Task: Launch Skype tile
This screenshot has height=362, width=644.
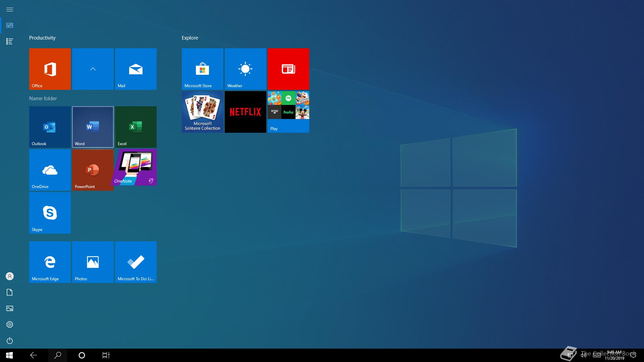Action: point(50,213)
